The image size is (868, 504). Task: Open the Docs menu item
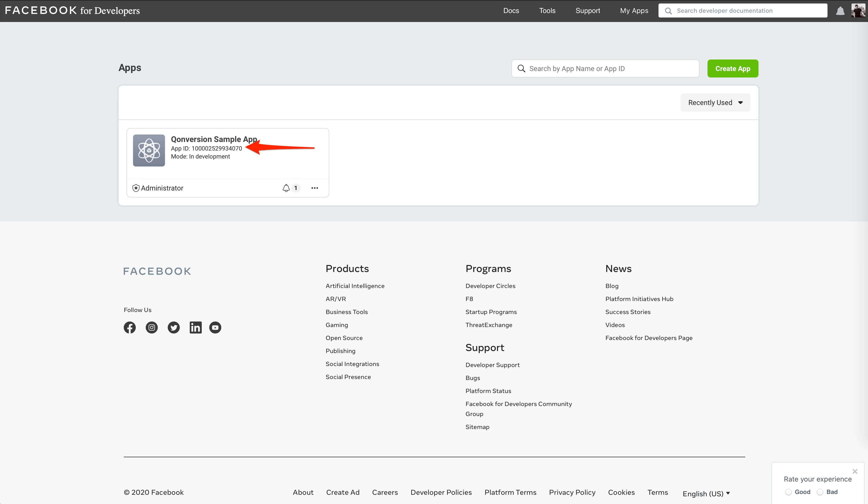[x=511, y=11]
